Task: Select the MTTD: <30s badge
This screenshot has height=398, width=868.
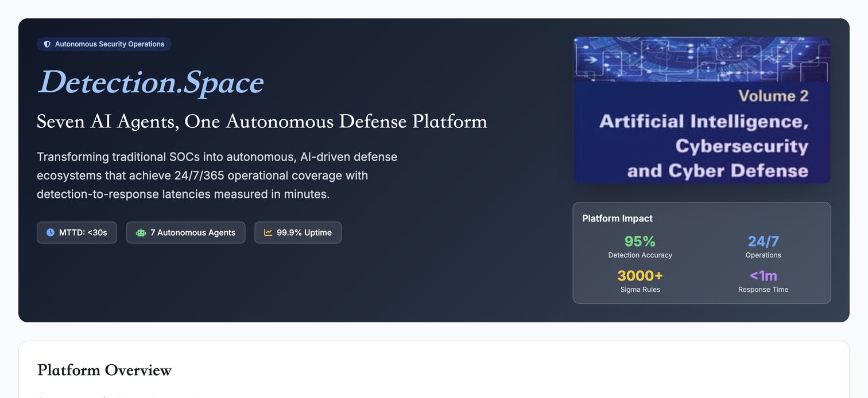Action: 77,232
